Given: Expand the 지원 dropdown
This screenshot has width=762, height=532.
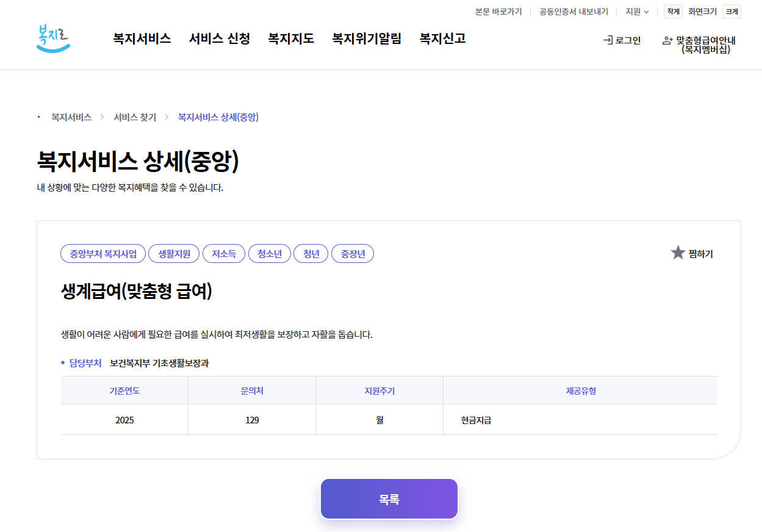Looking at the screenshot, I should tap(637, 12).
